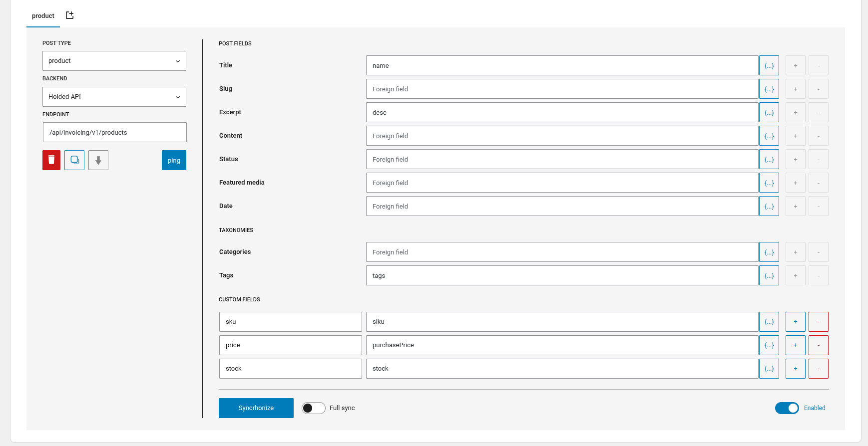Image resolution: width=868 pixels, height=446 pixels.
Task: Disable the Enabled toggle switch
Action: 787,408
